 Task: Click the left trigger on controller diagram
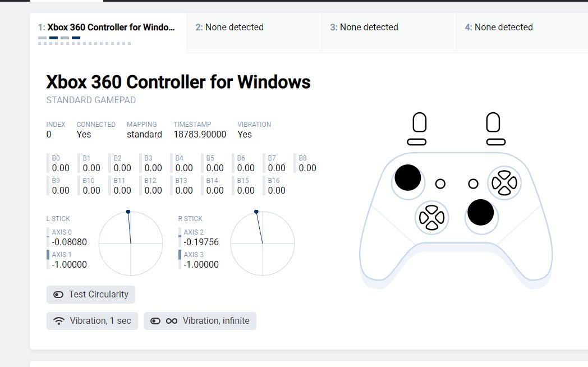(419, 122)
